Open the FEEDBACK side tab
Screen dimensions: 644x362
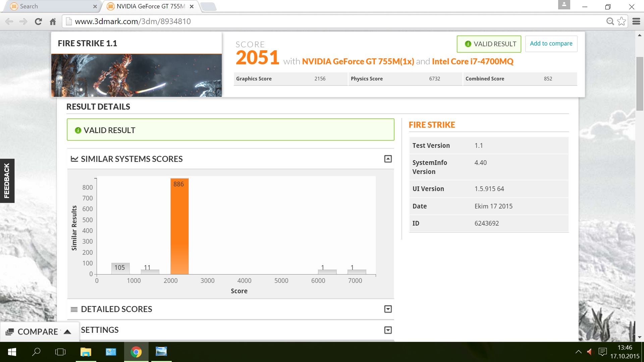(x=7, y=181)
